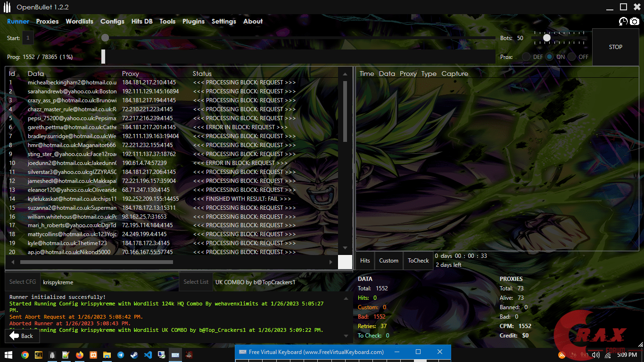Click the virtual keyboard taskbar icon
The image size is (644, 362).
[175, 355]
